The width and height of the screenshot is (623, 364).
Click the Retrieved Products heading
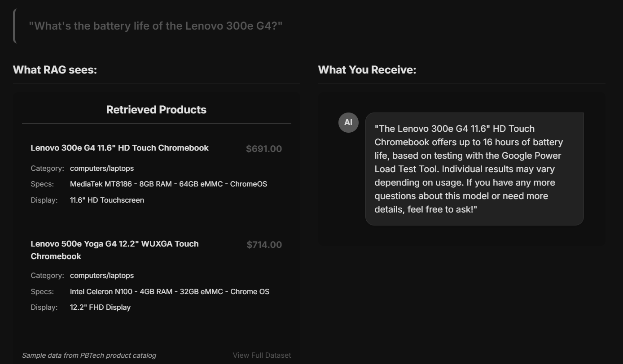[x=156, y=110]
